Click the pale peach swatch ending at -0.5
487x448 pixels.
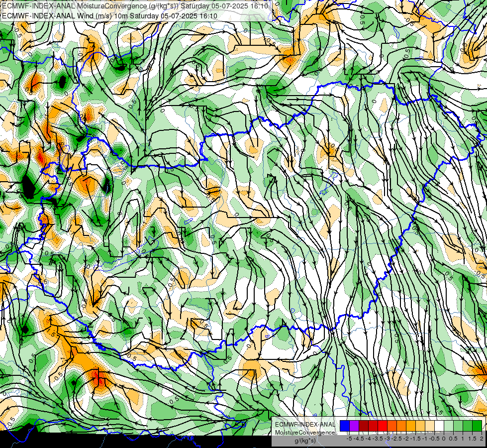(x=430, y=426)
